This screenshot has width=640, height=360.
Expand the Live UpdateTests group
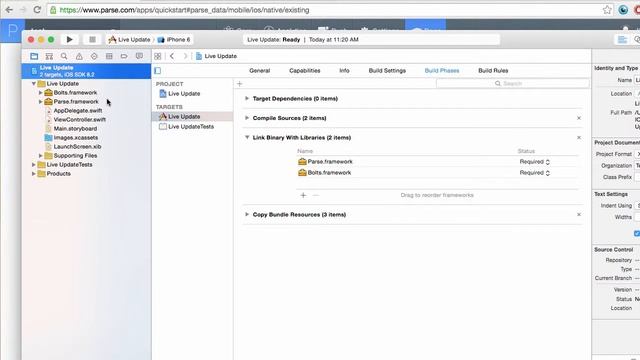tap(33, 164)
